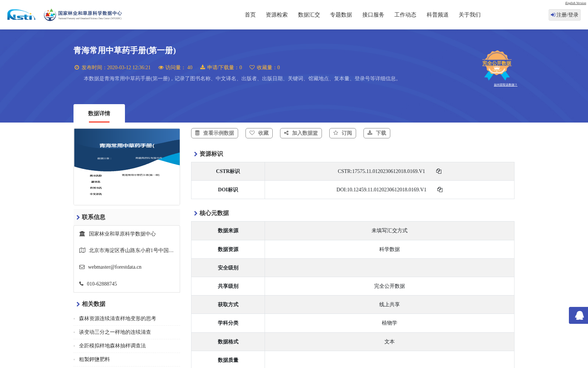Viewport: 588px width, 368px height.
Task: Select the 数据详情 tab
Action: (99, 113)
